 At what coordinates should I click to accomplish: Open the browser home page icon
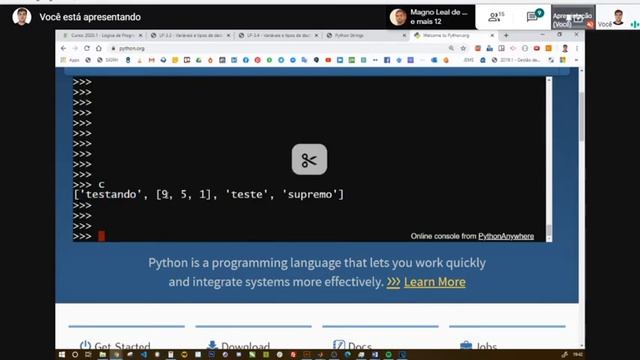coord(98,48)
